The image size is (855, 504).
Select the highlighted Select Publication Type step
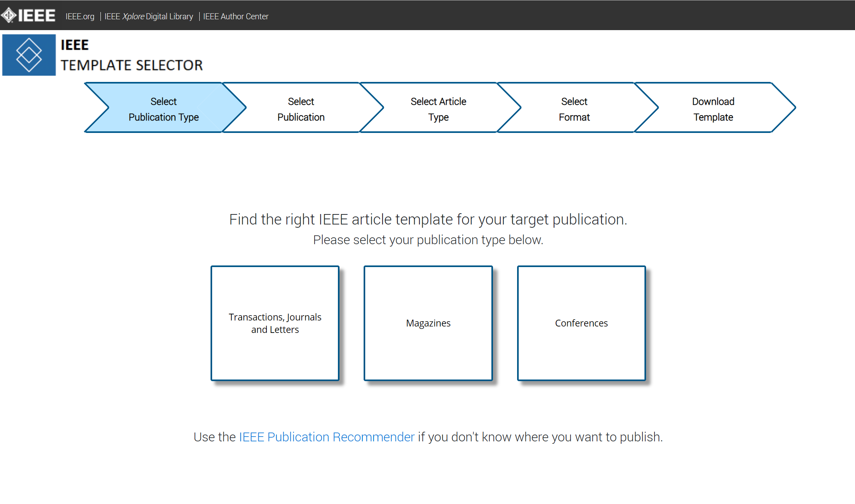tap(164, 109)
